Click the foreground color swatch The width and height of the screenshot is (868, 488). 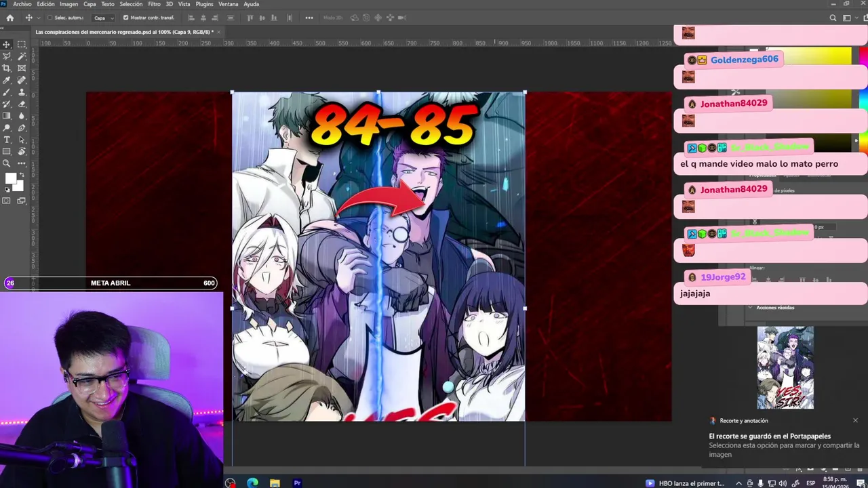click(10, 179)
